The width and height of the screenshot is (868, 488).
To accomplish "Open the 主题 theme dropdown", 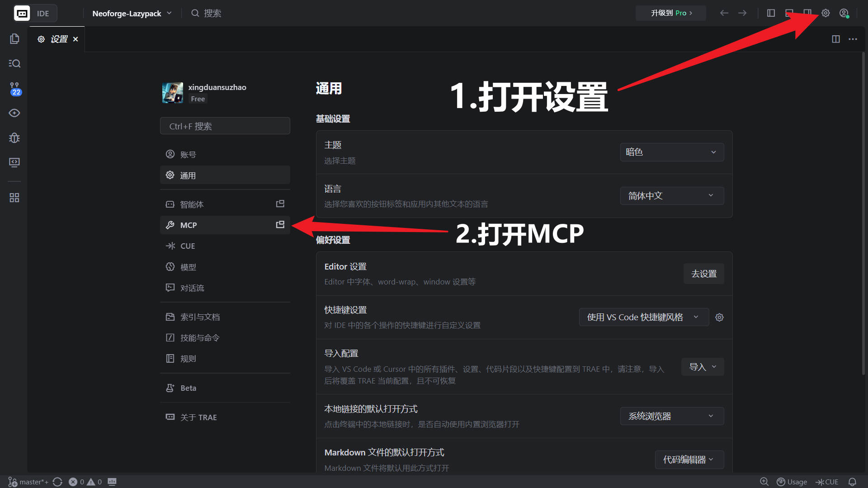I will pos(672,152).
